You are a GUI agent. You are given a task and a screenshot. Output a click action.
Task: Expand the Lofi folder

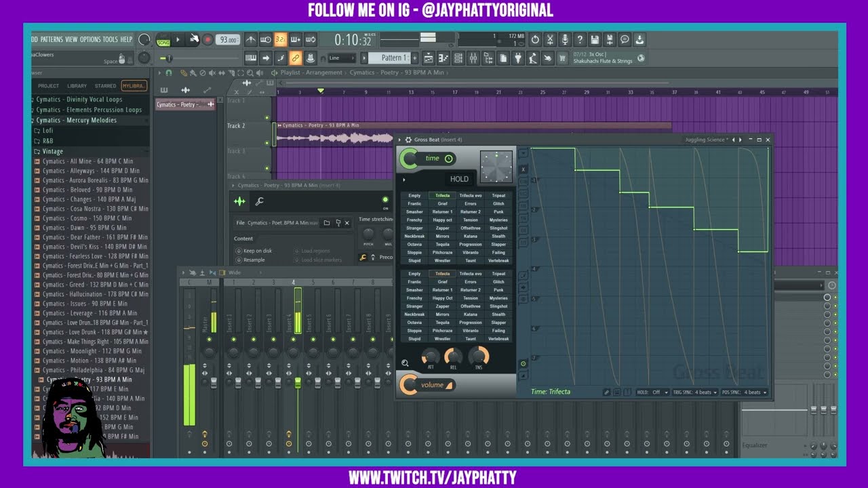click(x=47, y=131)
